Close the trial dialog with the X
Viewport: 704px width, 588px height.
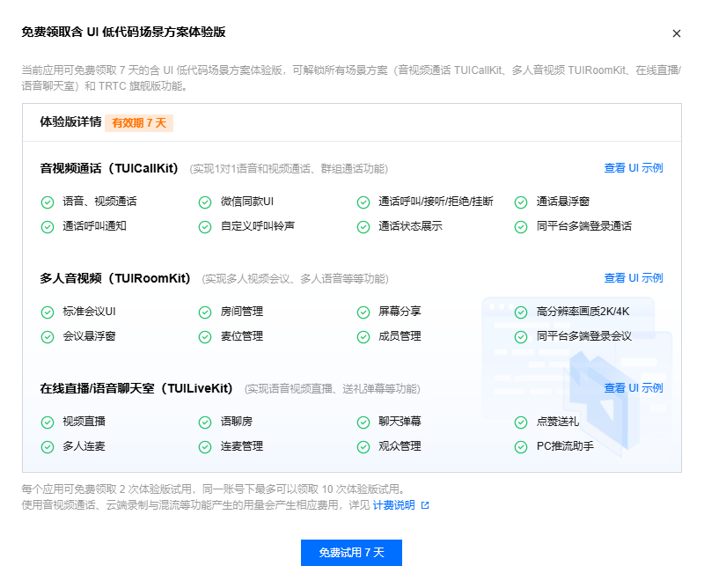(676, 33)
